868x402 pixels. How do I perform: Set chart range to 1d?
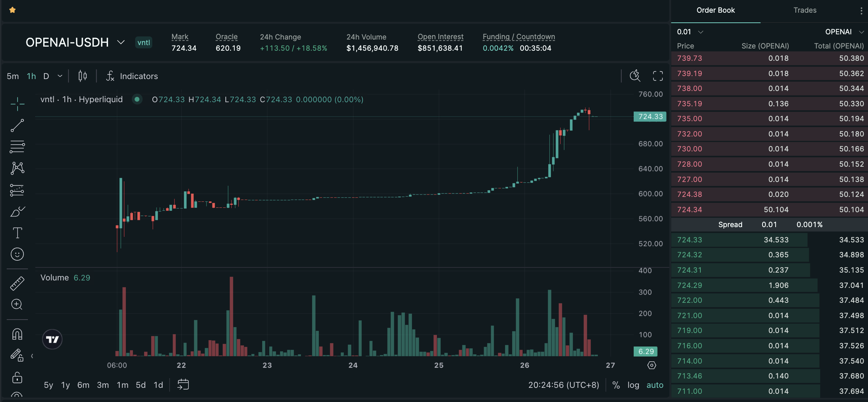tap(158, 385)
